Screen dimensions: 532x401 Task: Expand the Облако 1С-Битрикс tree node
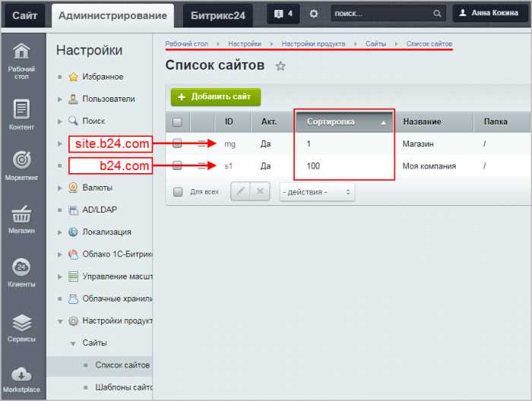[60, 254]
